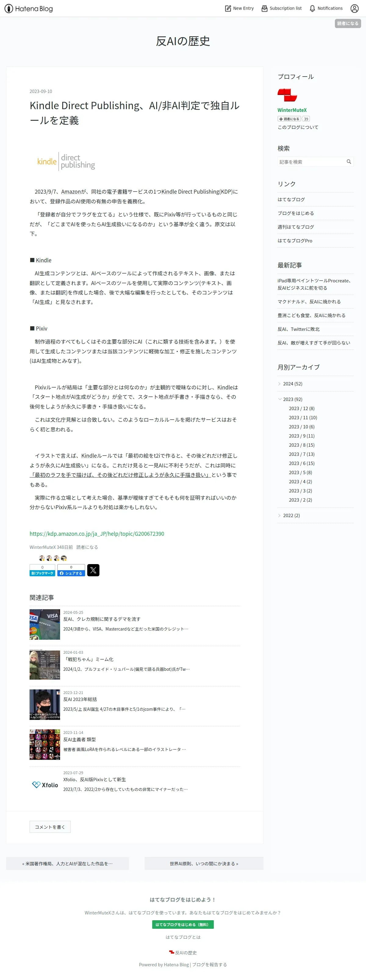Open 反AI、Twitterに敗北 post
Screen dimensions: 366x980
point(298,329)
